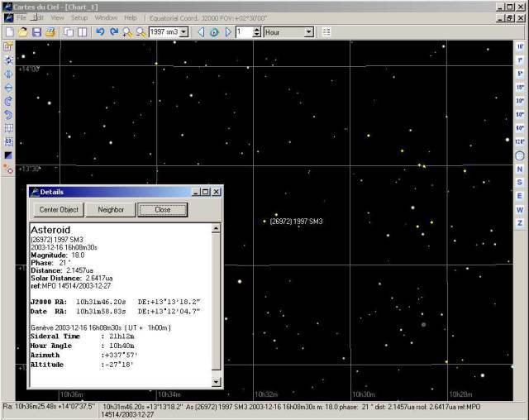
Task: Open the Setup menu
Action: coord(79,17)
